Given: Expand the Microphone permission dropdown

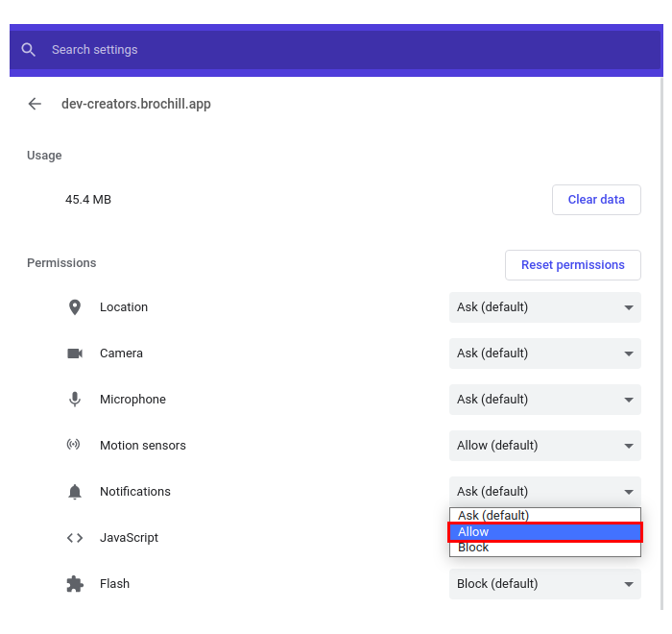Looking at the screenshot, I should (x=544, y=400).
